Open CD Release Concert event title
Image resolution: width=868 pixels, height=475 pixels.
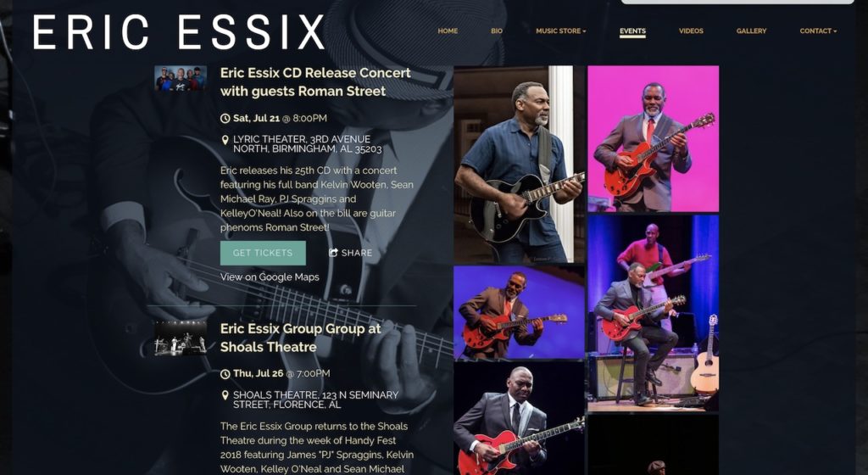pyautogui.click(x=315, y=82)
